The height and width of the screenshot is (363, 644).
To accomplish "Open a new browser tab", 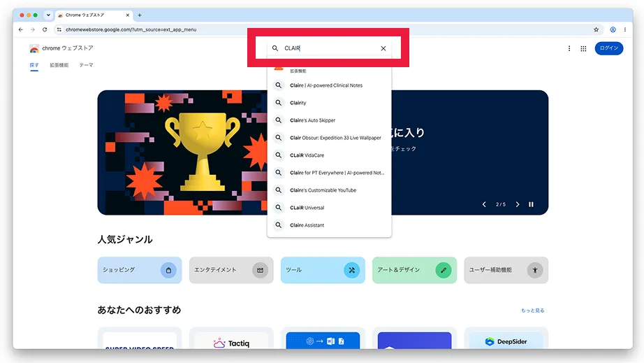I will tap(140, 15).
